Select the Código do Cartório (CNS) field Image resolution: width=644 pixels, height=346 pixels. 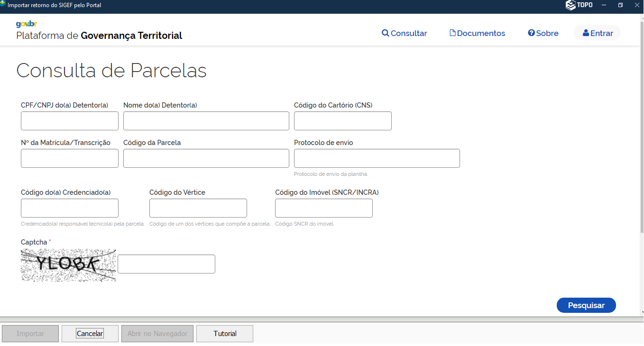pos(342,121)
